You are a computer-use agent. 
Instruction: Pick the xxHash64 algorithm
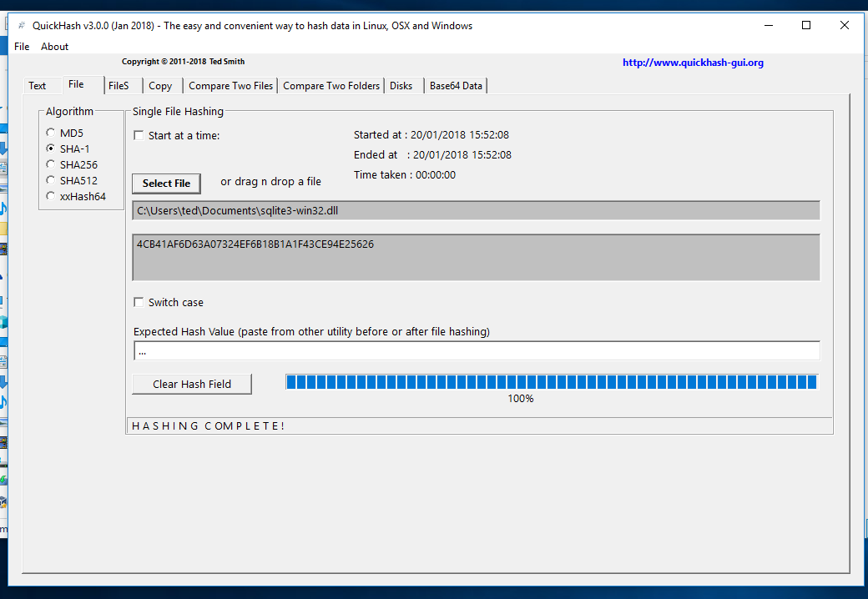coord(51,196)
